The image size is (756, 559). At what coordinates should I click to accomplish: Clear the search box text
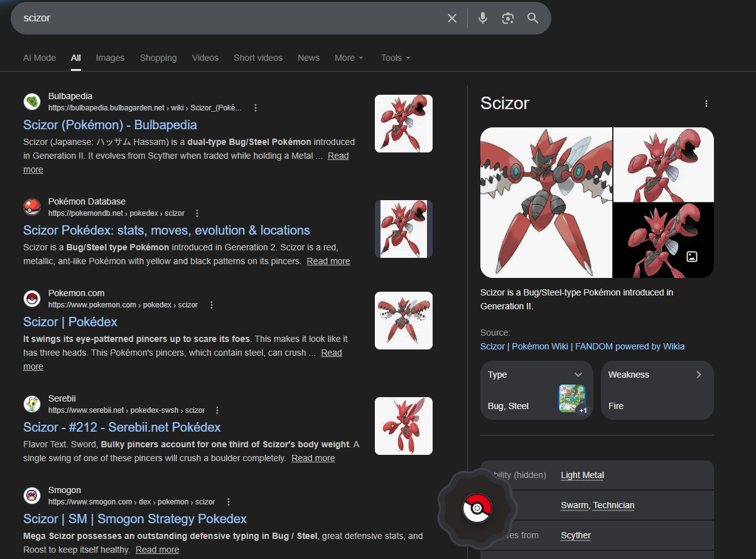[x=452, y=18]
